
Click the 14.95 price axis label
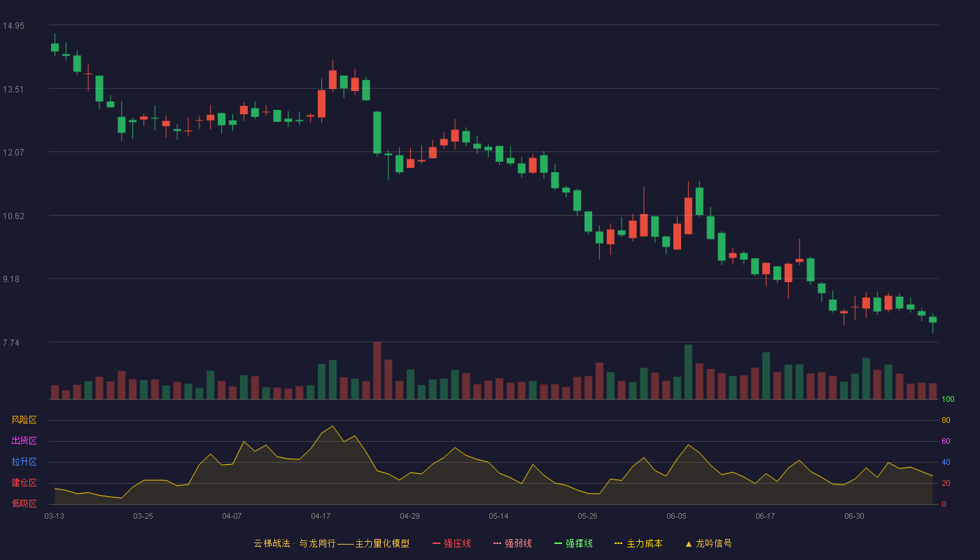(x=13, y=26)
